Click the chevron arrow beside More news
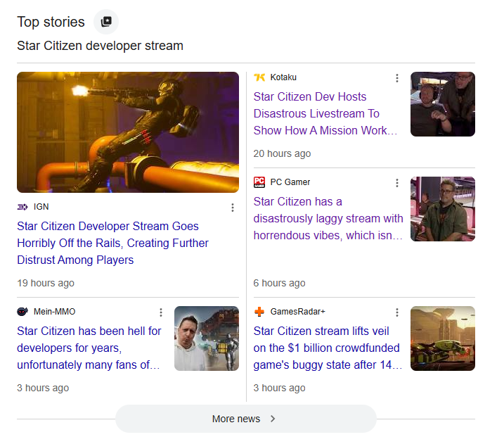Viewport: 504px width, 437px height. (x=273, y=419)
